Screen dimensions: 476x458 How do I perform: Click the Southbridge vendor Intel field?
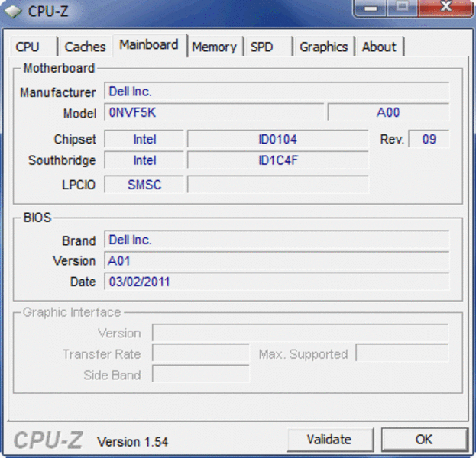pyautogui.click(x=144, y=160)
